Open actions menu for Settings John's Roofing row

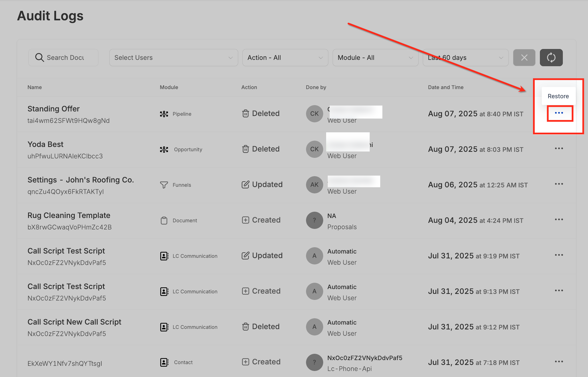point(559,184)
